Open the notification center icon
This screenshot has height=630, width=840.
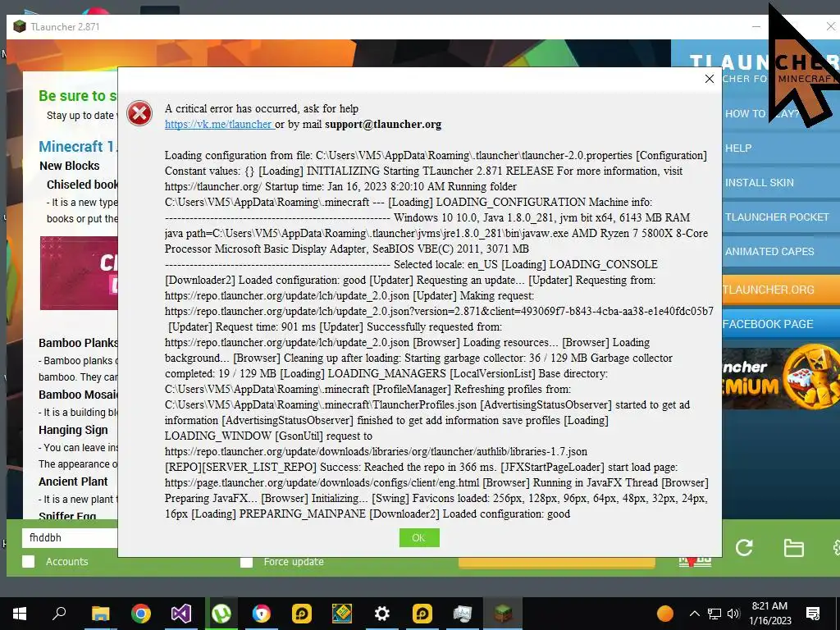coord(813,614)
